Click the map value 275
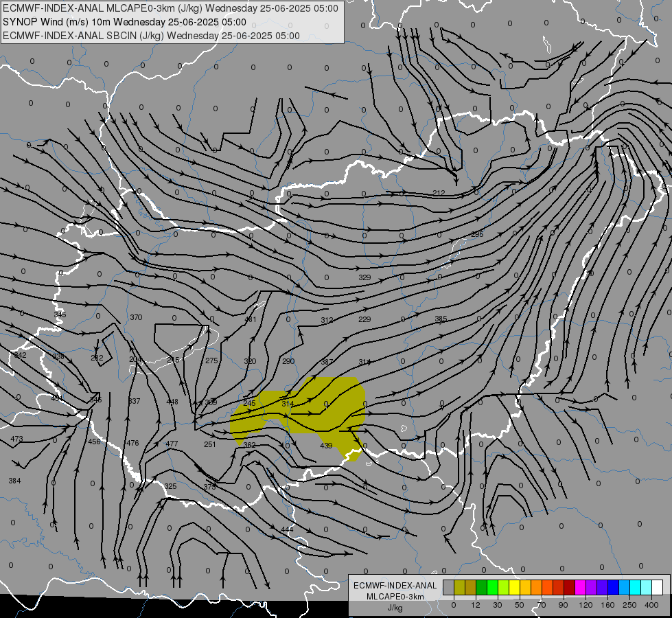 coord(211,360)
